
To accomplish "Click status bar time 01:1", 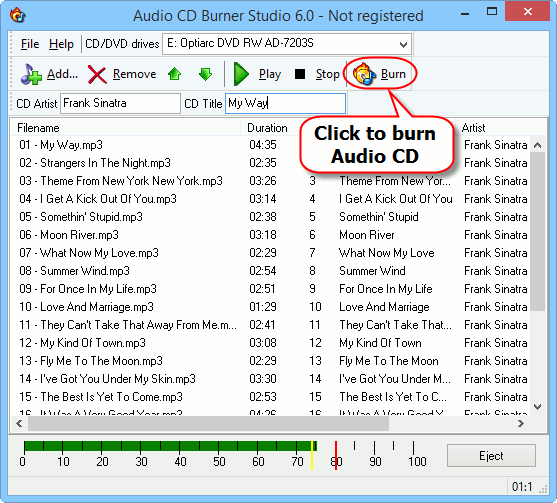I will [522, 487].
